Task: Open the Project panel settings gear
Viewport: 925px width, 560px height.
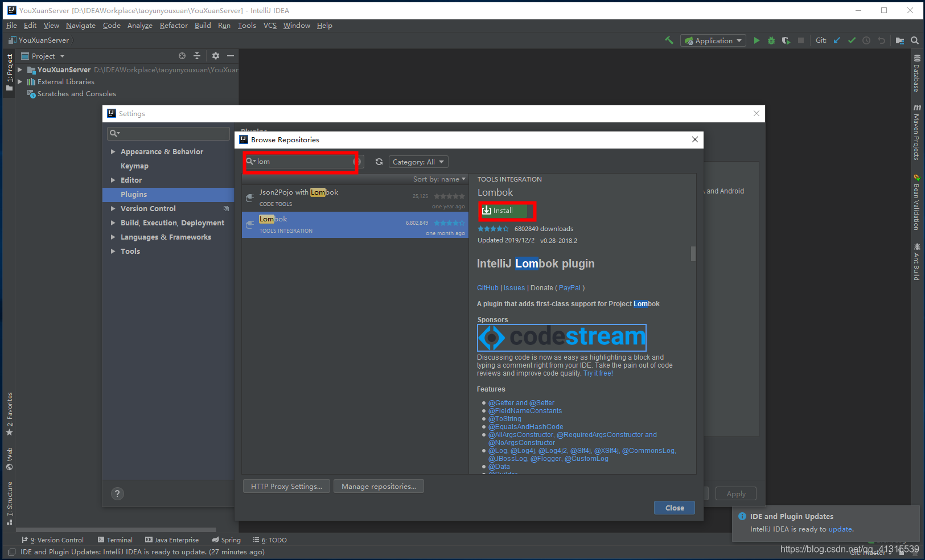Action: click(x=216, y=56)
